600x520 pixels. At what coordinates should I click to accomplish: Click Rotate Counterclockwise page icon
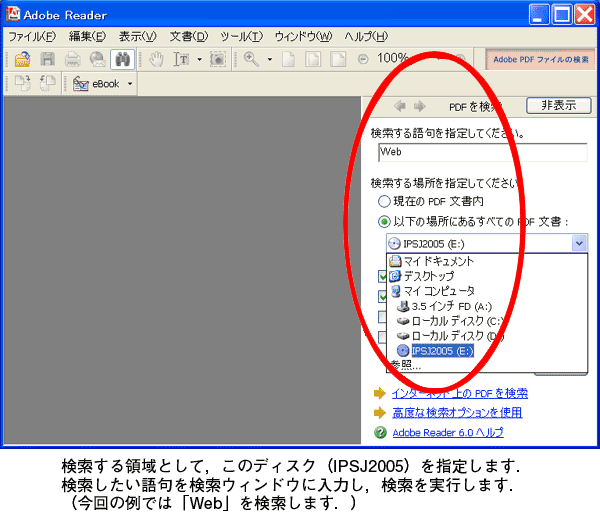(x=47, y=83)
